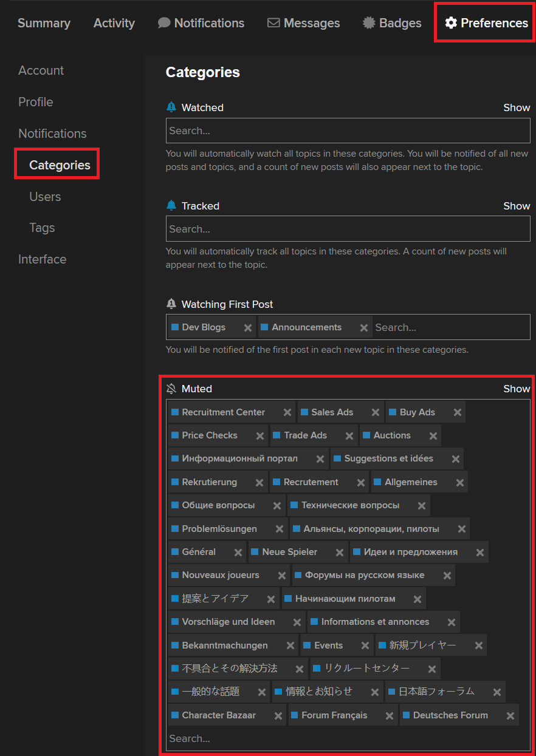The height and width of the screenshot is (756, 536).
Task: Click the 情報とお知らせ tag label
Action: tap(319, 691)
